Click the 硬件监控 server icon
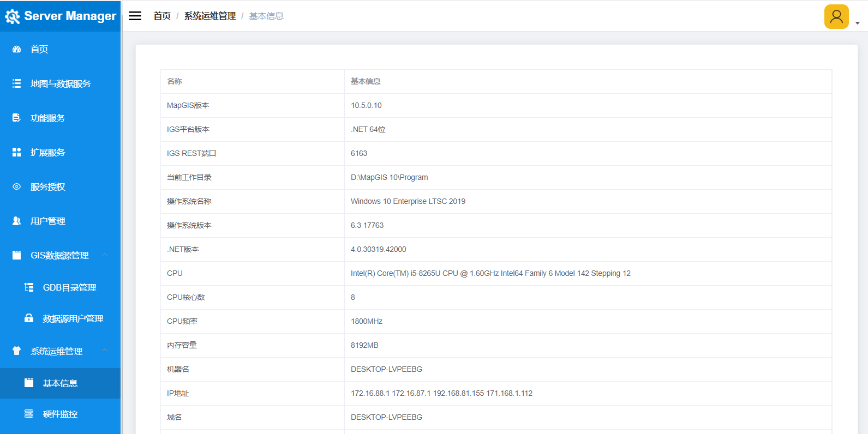 pos(29,414)
